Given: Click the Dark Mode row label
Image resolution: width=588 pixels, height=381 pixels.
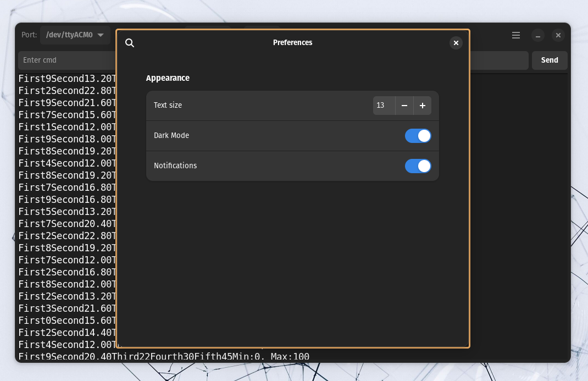Looking at the screenshot, I should coord(171,136).
